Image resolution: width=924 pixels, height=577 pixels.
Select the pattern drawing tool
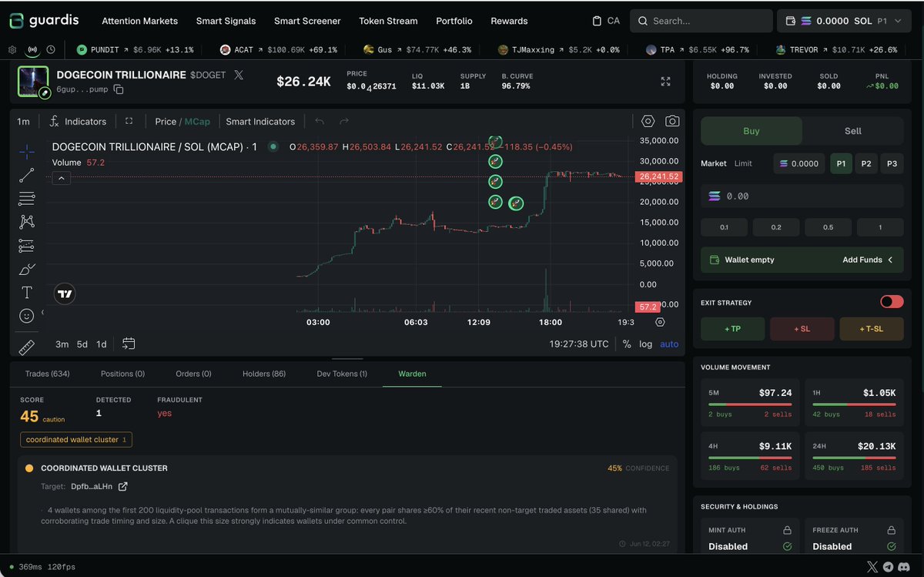coord(27,222)
